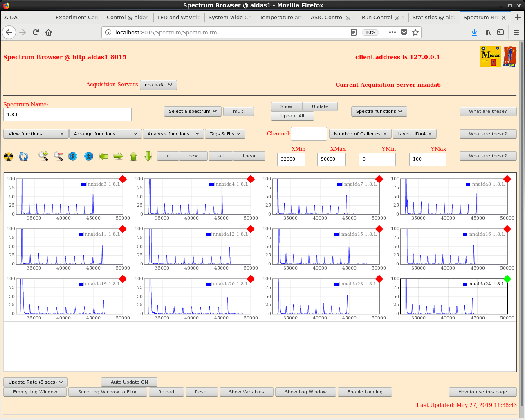Switch to the LED and Waveform browser tab

point(179,17)
